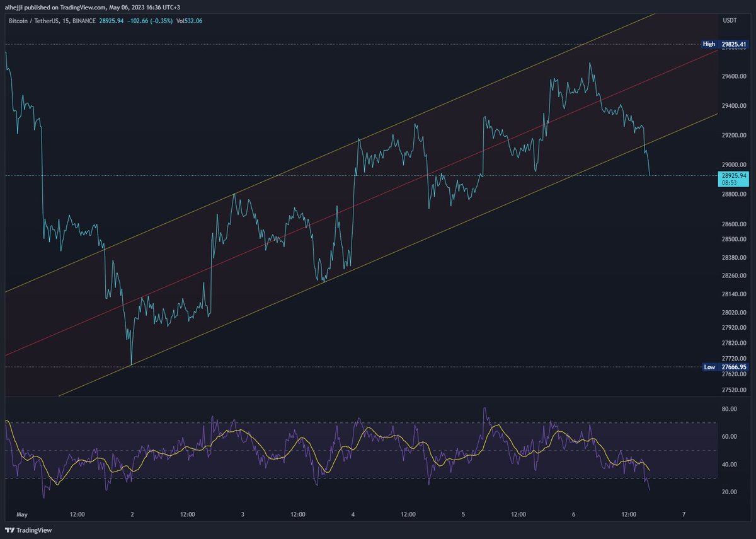Click the 29000.00 price axis label
Image resolution: width=756 pixels, height=539 pixels.
tap(734, 165)
